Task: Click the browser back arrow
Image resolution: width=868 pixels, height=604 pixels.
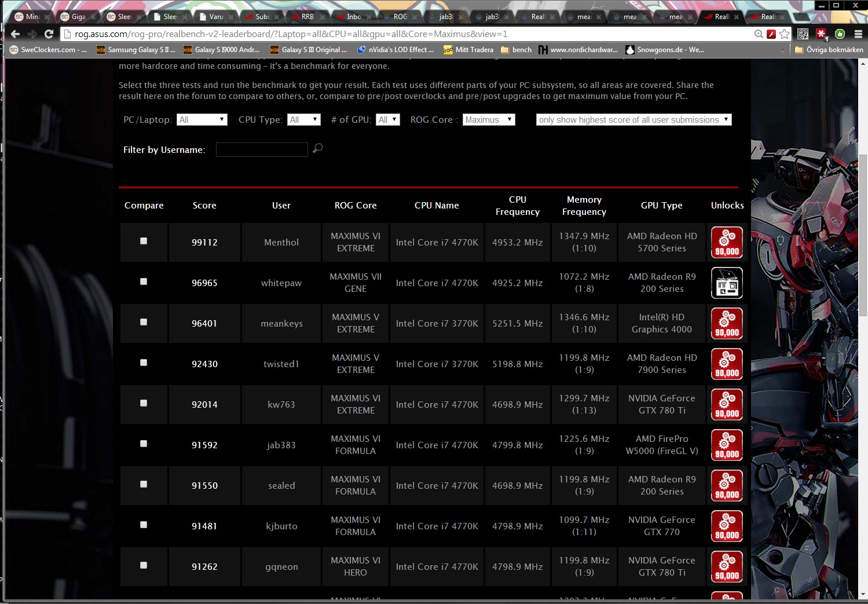Action: coord(15,34)
